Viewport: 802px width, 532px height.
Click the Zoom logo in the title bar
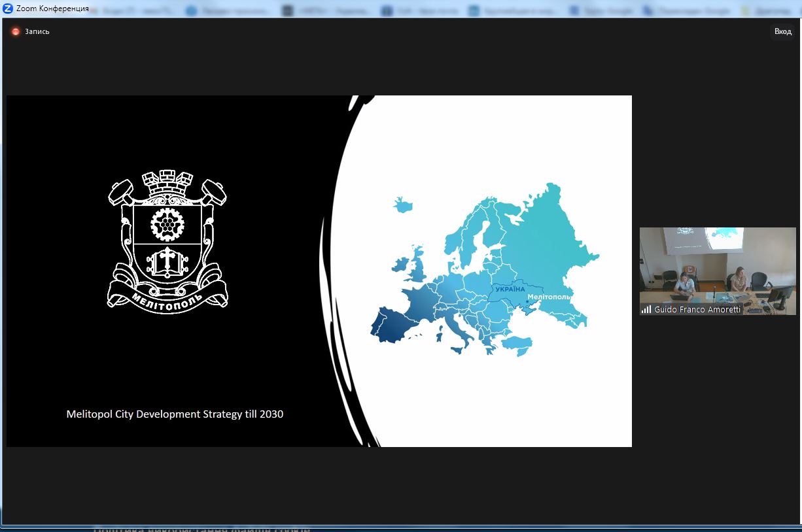[8, 8]
